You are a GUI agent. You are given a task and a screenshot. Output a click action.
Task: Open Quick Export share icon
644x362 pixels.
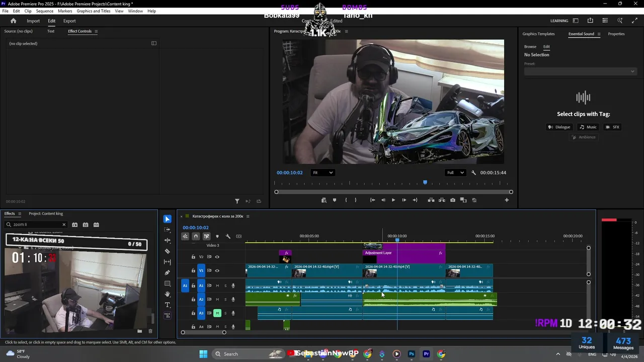590,21
